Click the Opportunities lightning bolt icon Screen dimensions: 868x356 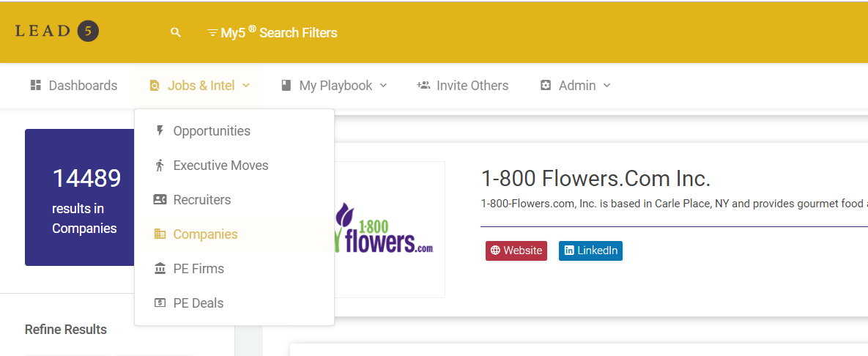pyautogui.click(x=160, y=130)
